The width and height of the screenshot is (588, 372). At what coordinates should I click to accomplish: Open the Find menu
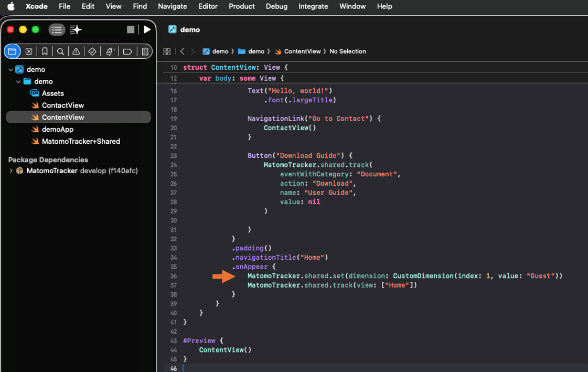coord(140,6)
